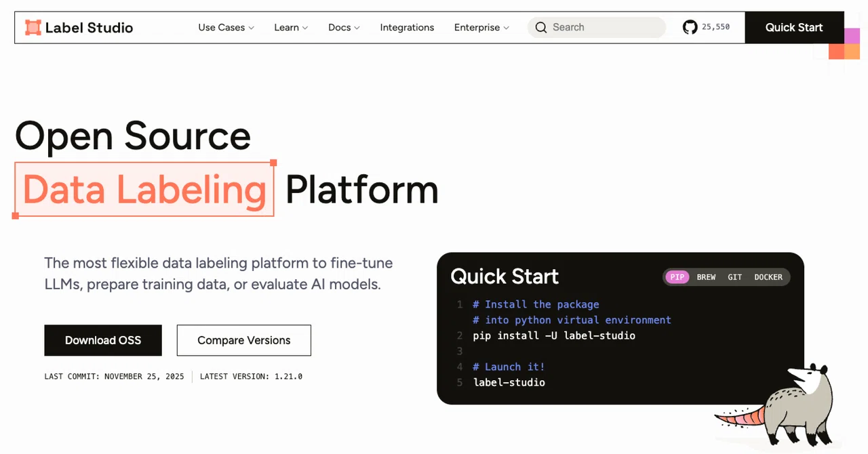Viewport: 868px width, 454px height.
Task: Expand the Enterprise dropdown menu
Action: tap(481, 27)
